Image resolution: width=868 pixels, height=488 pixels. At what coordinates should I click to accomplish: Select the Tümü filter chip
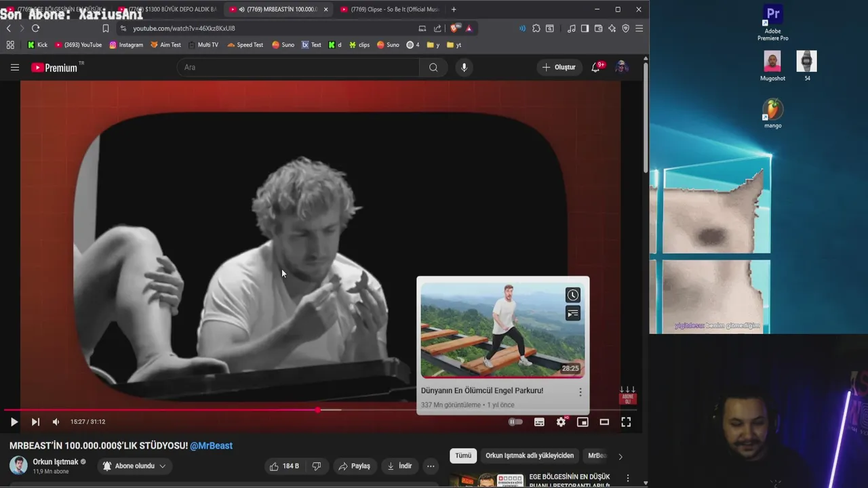pos(463,455)
